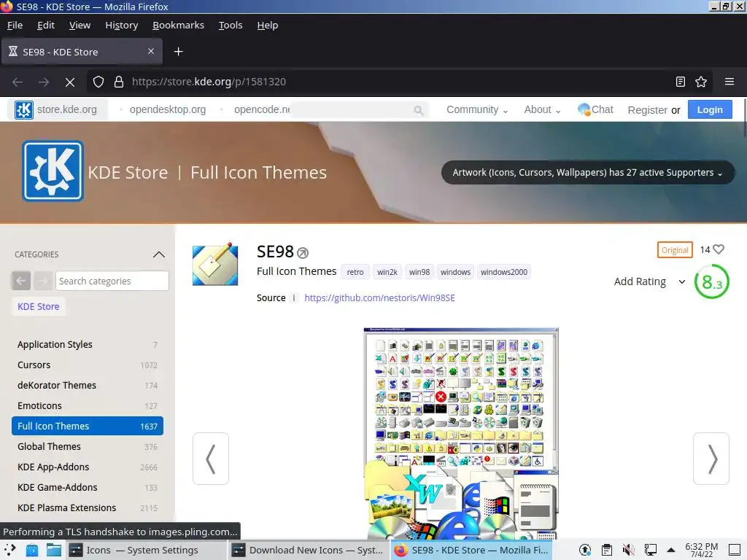The image size is (747, 560).
Task: Click the retro tag
Action: tap(355, 273)
